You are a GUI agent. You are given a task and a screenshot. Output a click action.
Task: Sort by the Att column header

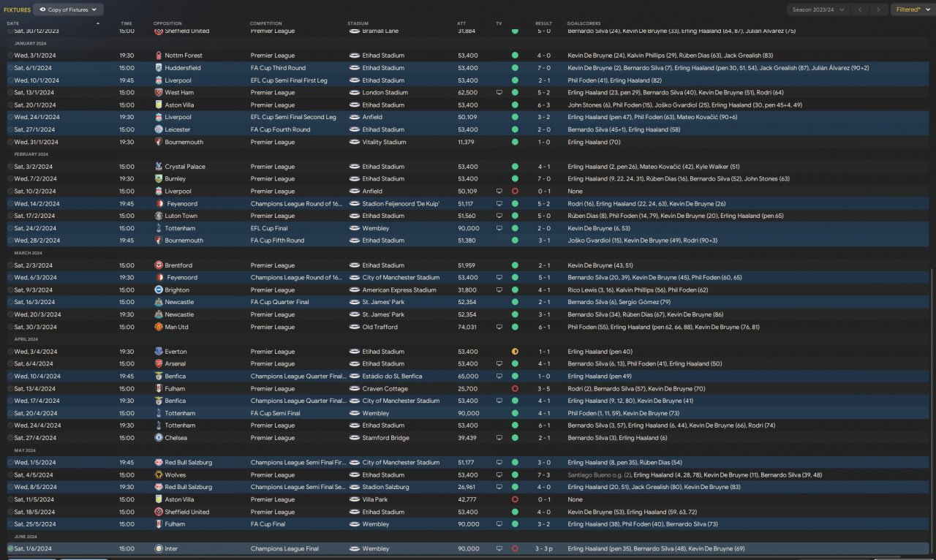tap(461, 23)
